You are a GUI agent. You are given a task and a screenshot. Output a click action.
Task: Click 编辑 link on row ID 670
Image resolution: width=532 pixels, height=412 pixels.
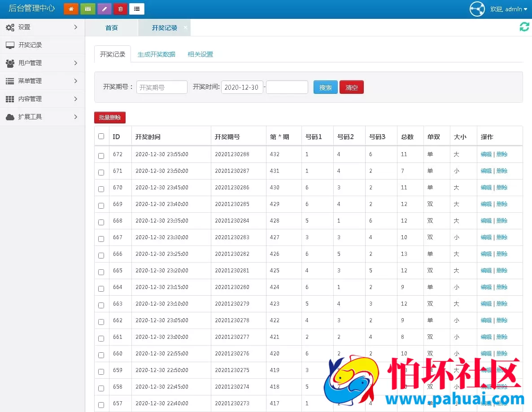click(486, 187)
